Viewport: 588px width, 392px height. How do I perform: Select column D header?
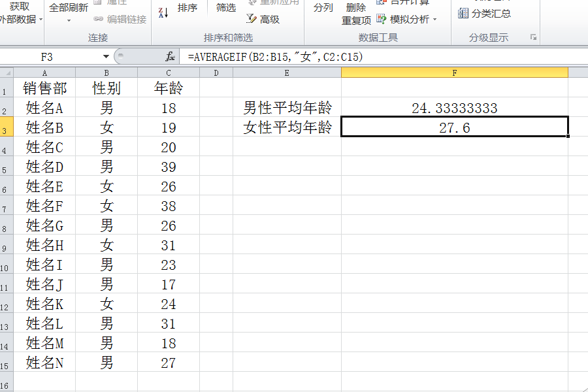216,73
